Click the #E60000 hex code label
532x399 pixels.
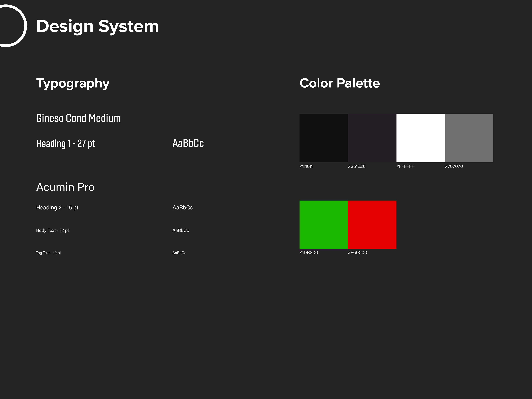[357, 253]
